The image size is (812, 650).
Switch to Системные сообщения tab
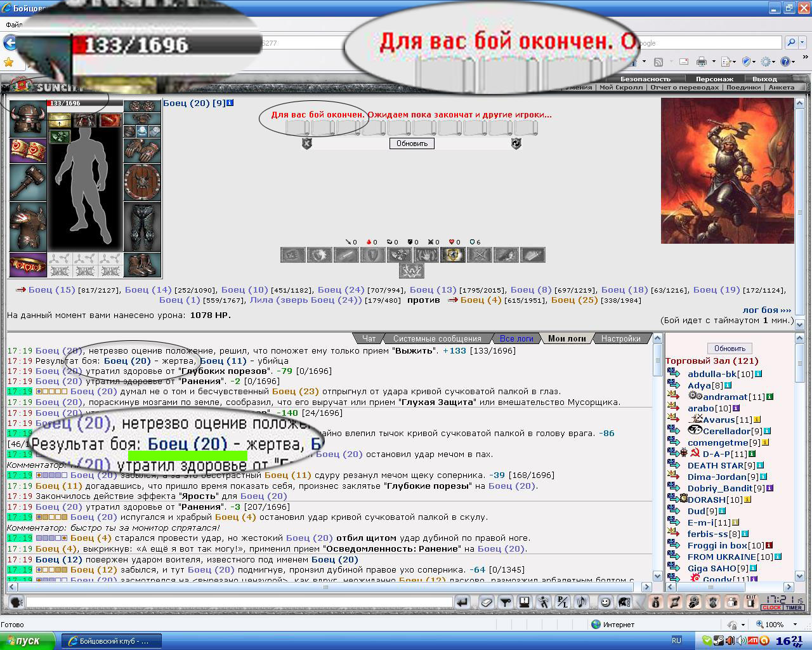437,338
